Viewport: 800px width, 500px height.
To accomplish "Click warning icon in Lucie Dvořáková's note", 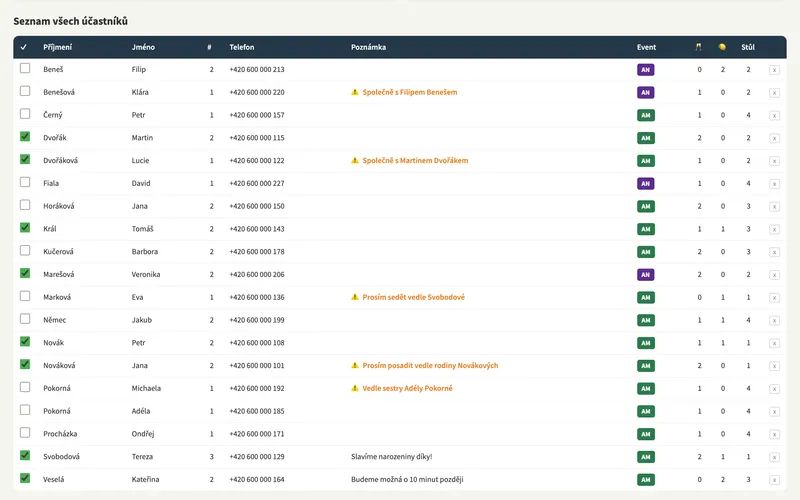I will (x=355, y=160).
